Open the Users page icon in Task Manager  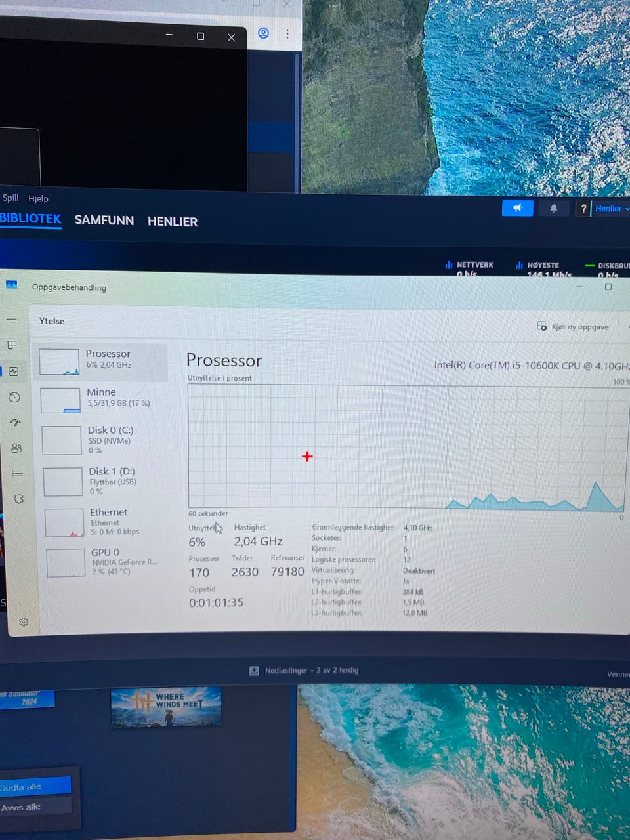tap(16, 448)
